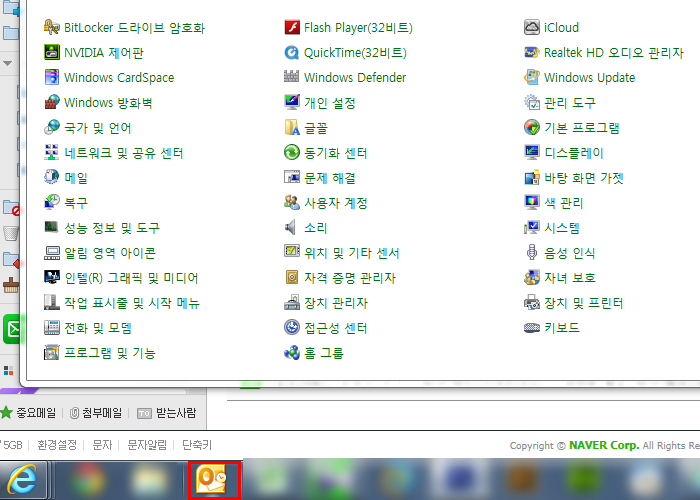This screenshot has height=500, width=700.
Task: Click the Windows Update icon
Action: [532, 77]
